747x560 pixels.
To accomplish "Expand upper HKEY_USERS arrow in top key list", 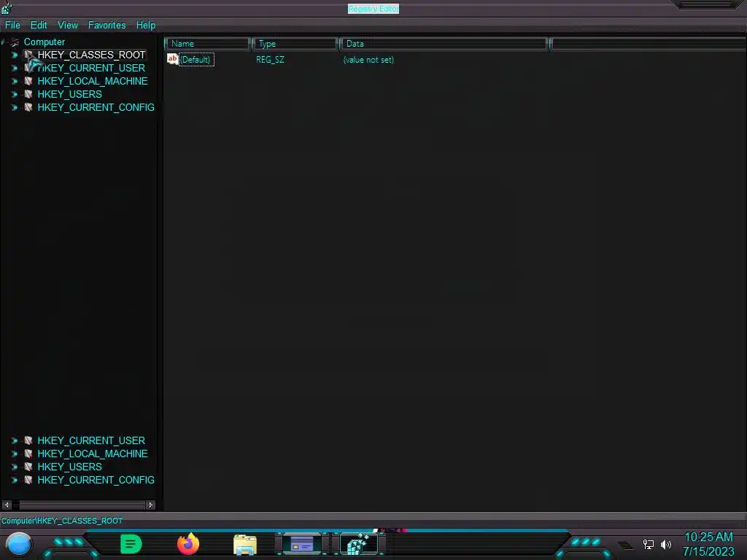I will 15,94.
